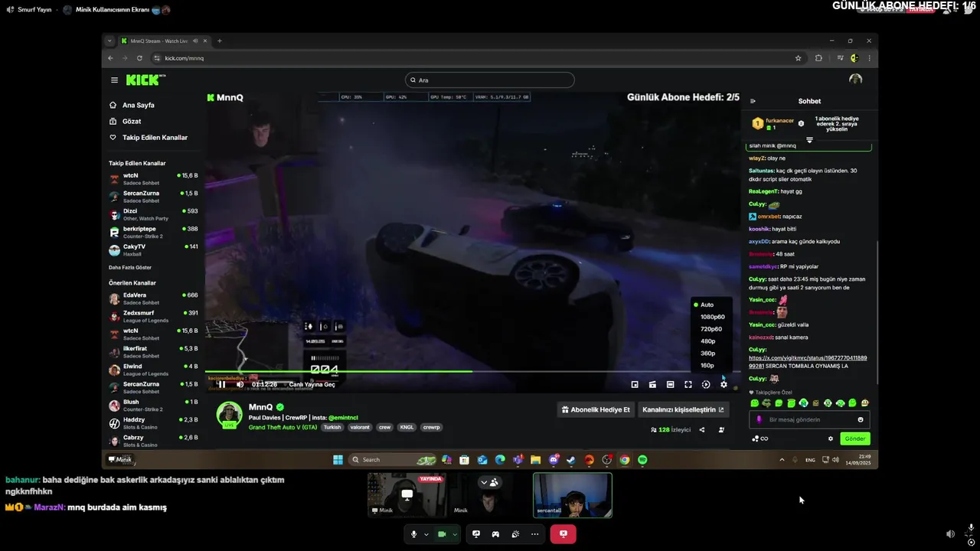
Task: Open EdaVera recommended channel
Action: [x=154, y=298]
